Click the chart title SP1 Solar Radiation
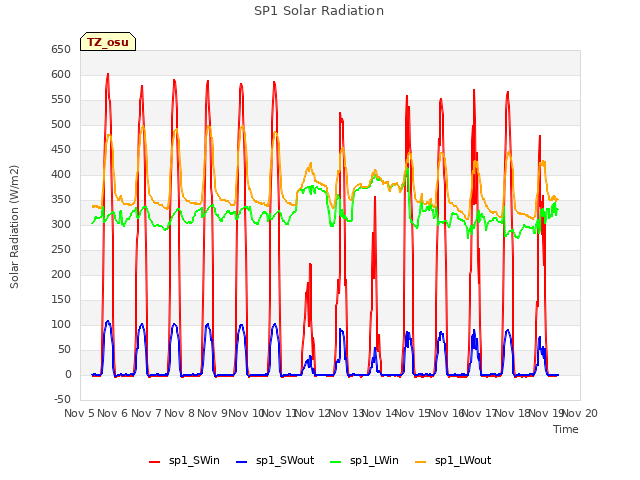This screenshot has height=480, width=640. [319, 11]
